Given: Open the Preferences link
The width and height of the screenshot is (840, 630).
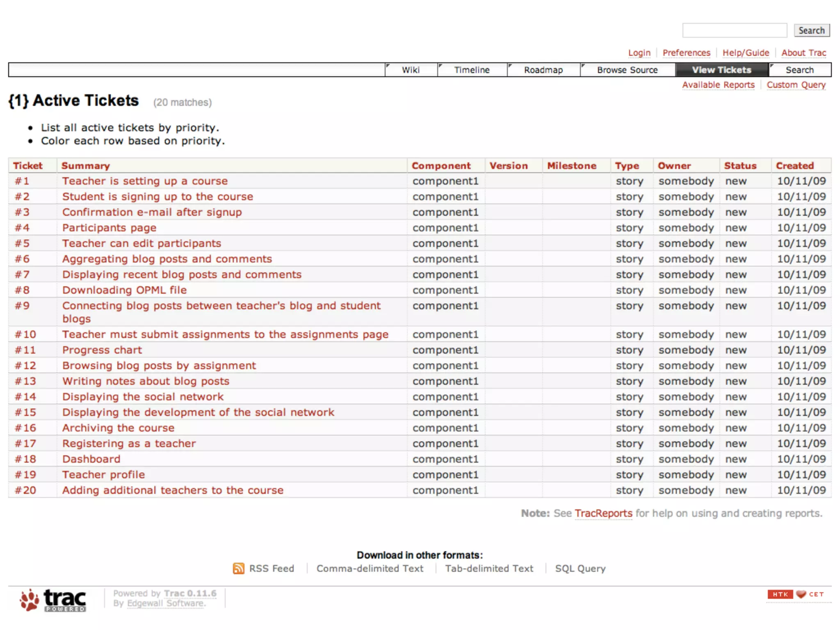Looking at the screenshot, I should coord(686,53).
